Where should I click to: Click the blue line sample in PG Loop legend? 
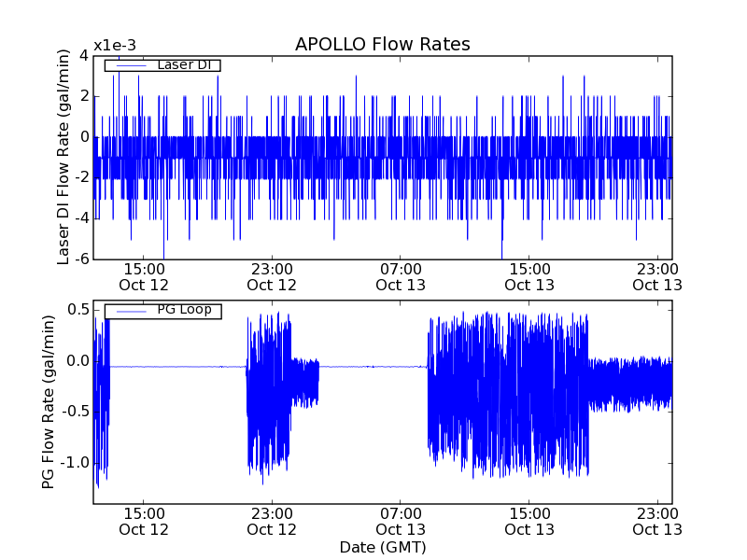click(129, 311)
